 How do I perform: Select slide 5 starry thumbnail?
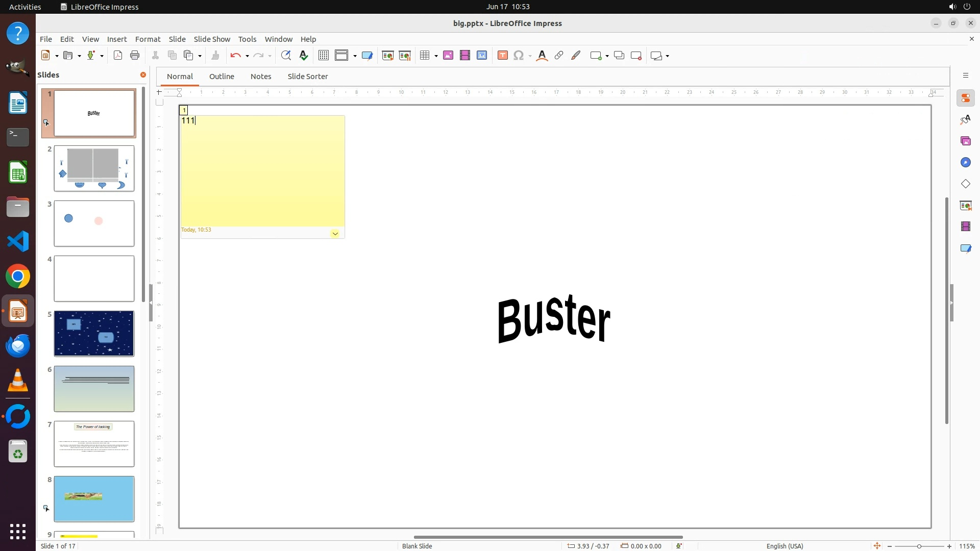pyautogui.click(x=94, y=334)
